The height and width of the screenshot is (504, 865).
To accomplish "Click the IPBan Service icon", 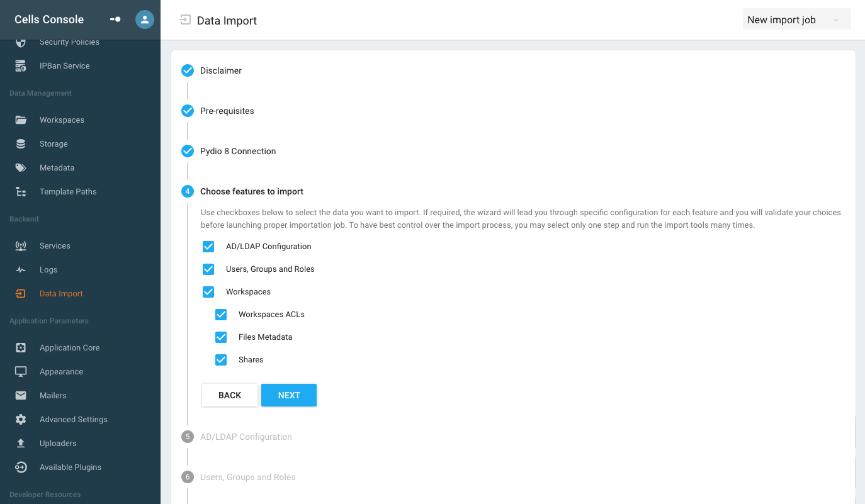I will click(x=21, y=66).
